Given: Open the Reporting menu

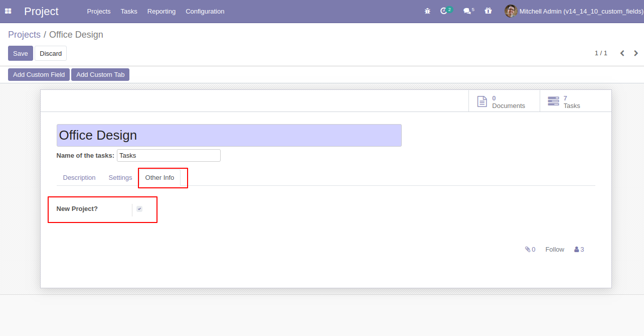Looking at the screenshot, I should coord(162,11).
